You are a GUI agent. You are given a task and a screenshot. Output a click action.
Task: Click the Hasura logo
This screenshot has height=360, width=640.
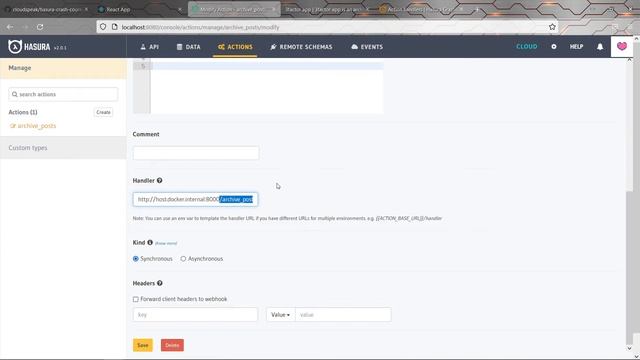[x=29, y=47]
